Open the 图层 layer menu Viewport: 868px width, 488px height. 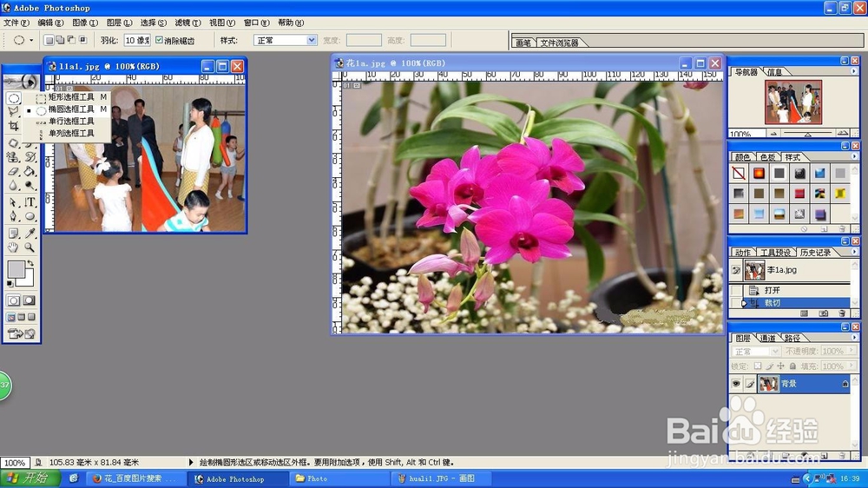(x=119, y=23)
